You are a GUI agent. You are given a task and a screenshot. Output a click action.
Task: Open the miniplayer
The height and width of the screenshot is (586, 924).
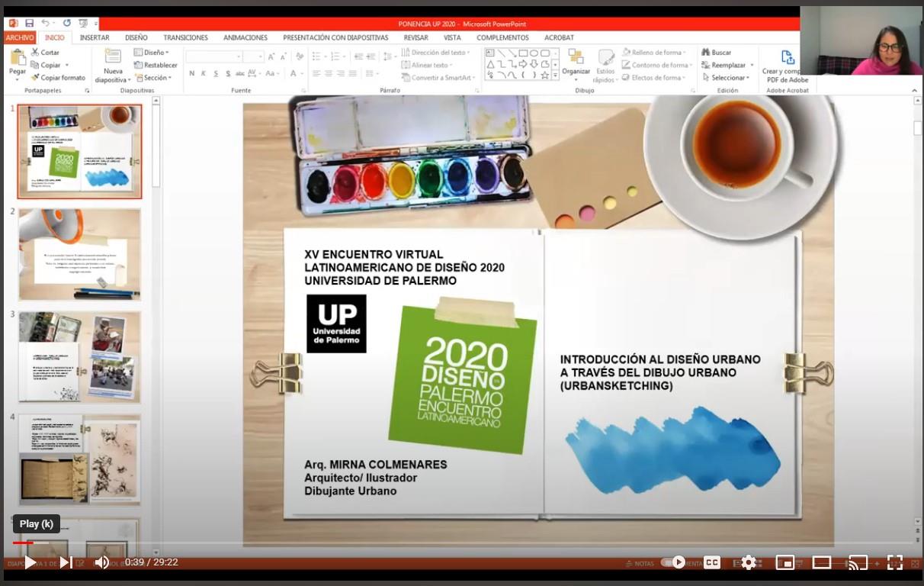[x=784, y=562]
